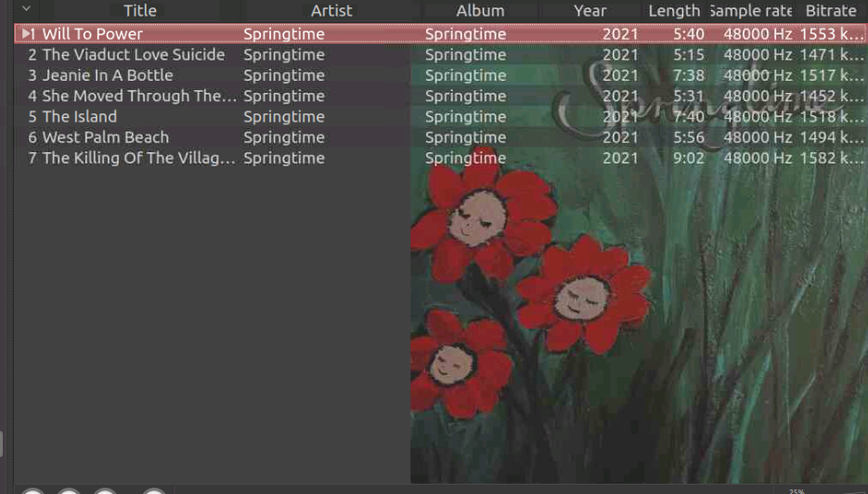The height and width of the screenshot is (494, 868).
Task: Select the track Jeanie In A Bottle
Action: 108,75
